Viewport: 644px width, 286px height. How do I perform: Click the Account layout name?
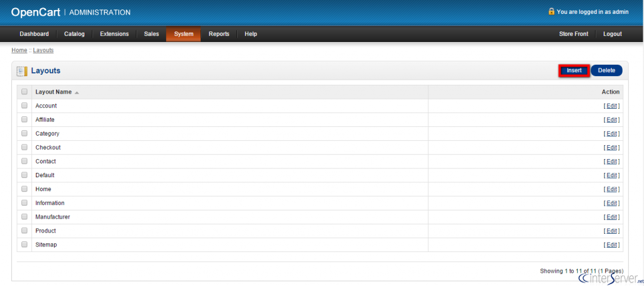[x=46, y=106]
